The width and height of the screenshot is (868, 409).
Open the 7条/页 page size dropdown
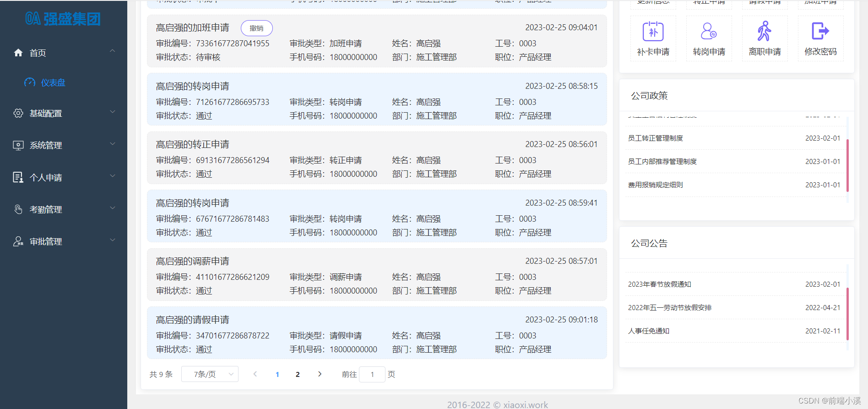click(x=210, y=374)
